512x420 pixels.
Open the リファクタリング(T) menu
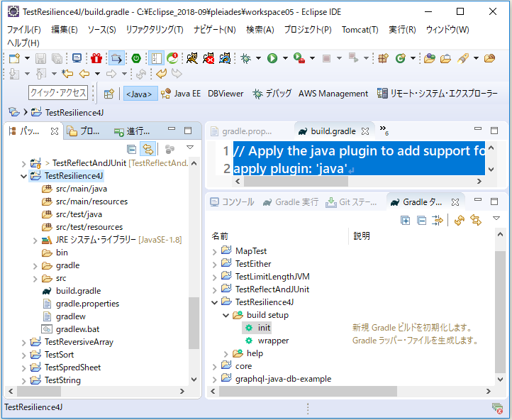point(155,30)
